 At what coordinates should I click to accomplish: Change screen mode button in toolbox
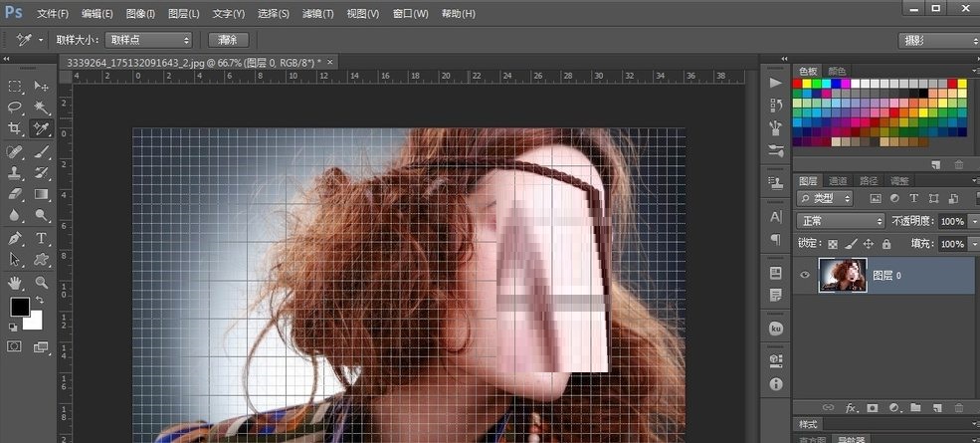[41, 346]
